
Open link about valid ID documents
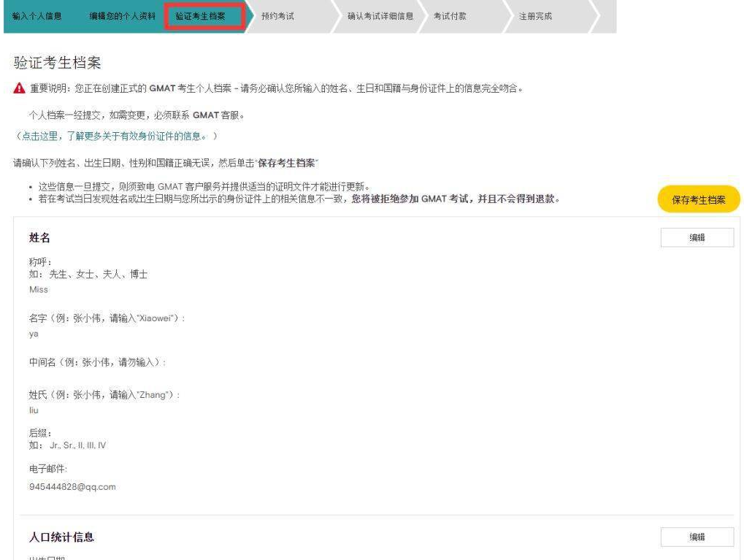pos(115,137)
